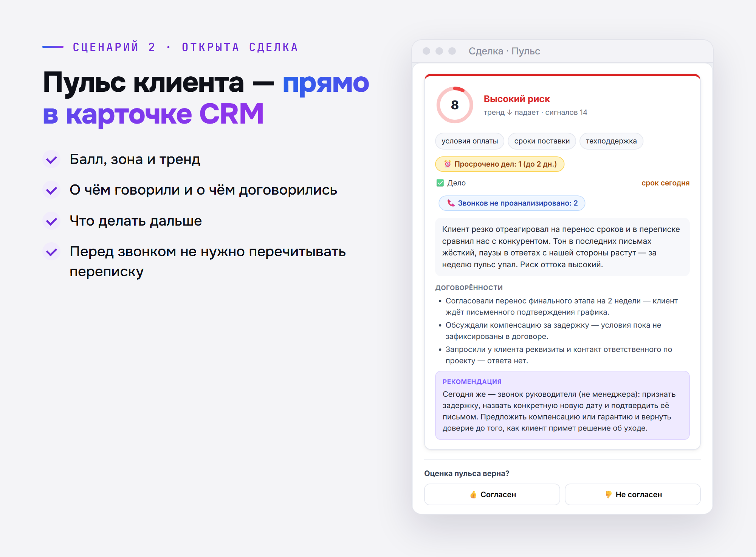Screen dimensions: 756x557
Task: Click the circular risk score gauge showing 8
Action: pyautogui.click(x=455, y=105)
